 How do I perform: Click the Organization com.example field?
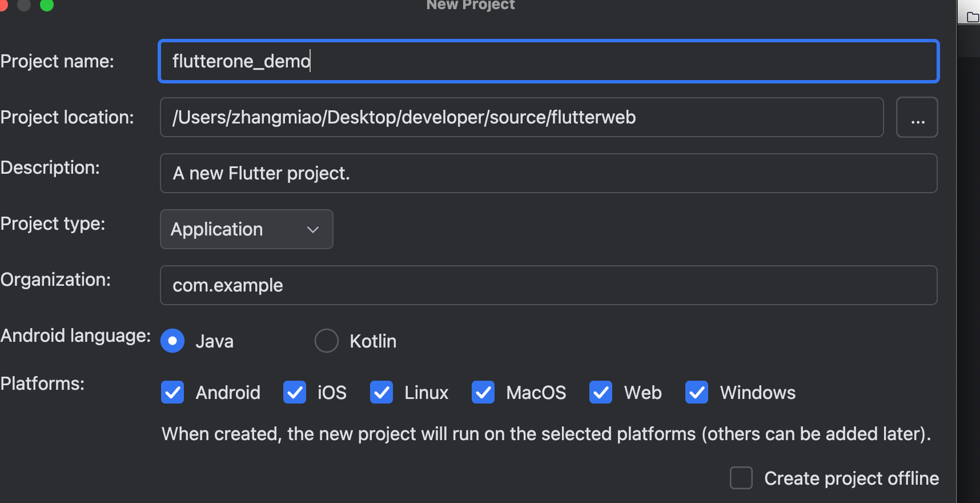[548, 285]
